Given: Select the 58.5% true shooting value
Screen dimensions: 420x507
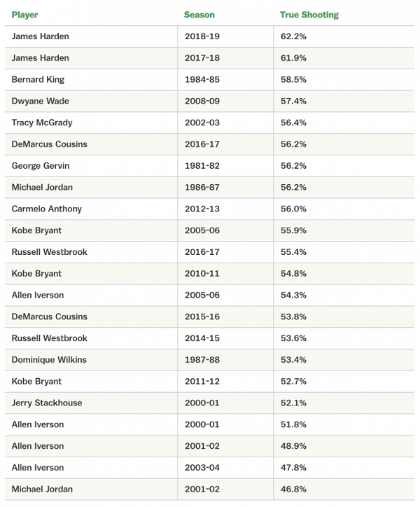Looking at the screenshot, I should click(x=293, y=80).
